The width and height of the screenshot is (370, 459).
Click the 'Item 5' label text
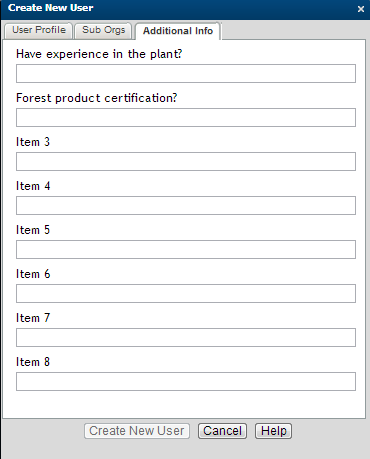[33, 230]
